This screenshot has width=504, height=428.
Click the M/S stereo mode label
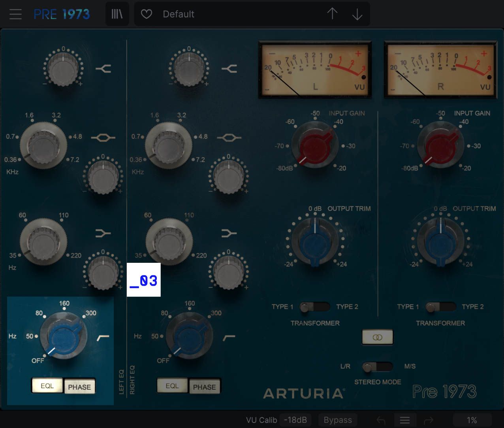click(410, 366)
